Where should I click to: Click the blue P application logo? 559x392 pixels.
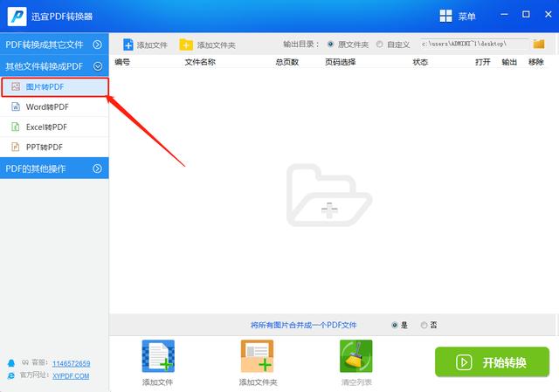click(x=17, y=17)
